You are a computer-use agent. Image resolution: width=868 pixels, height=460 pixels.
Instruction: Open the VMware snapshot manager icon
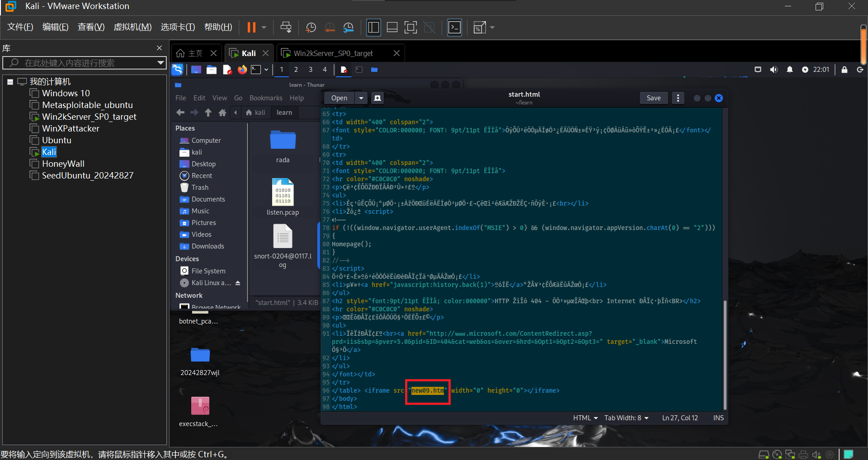tap(348, 28)
